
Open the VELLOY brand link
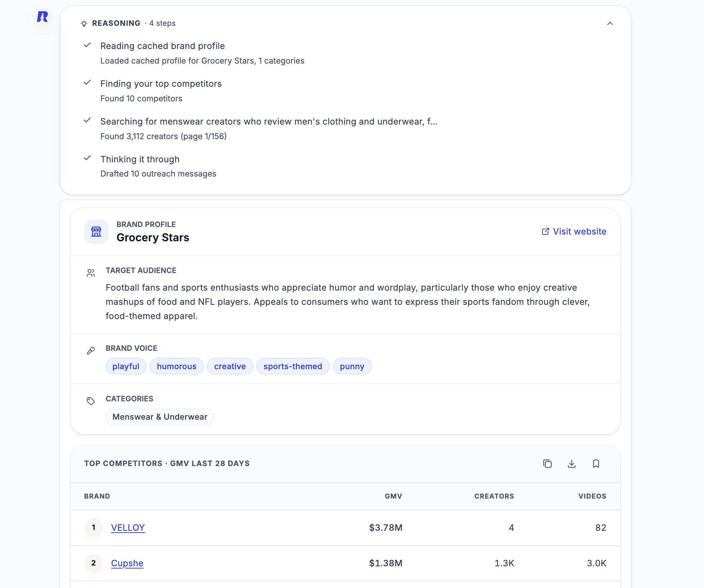coord(128,528)
